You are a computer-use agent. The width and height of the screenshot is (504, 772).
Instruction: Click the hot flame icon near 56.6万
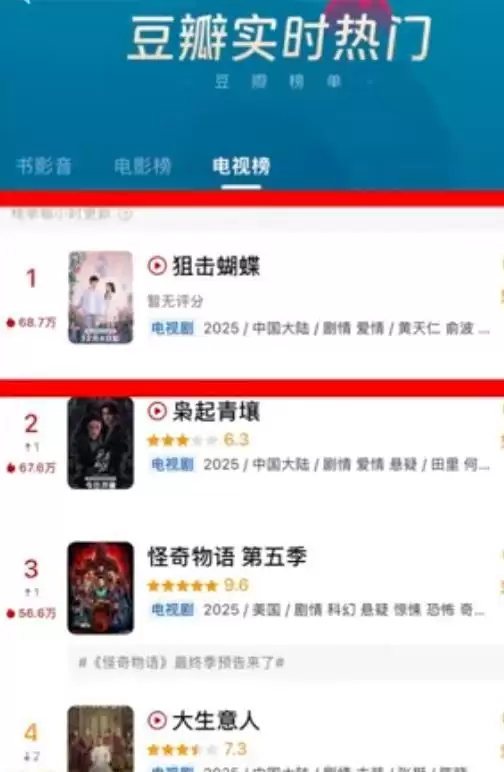pyautogui.click(x=10, y=613)
